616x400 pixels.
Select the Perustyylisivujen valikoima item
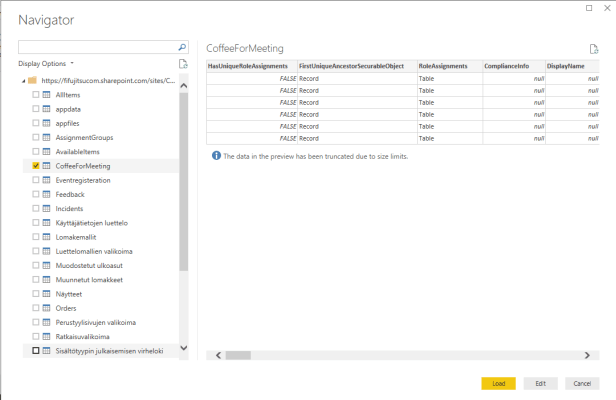(95, 322)
